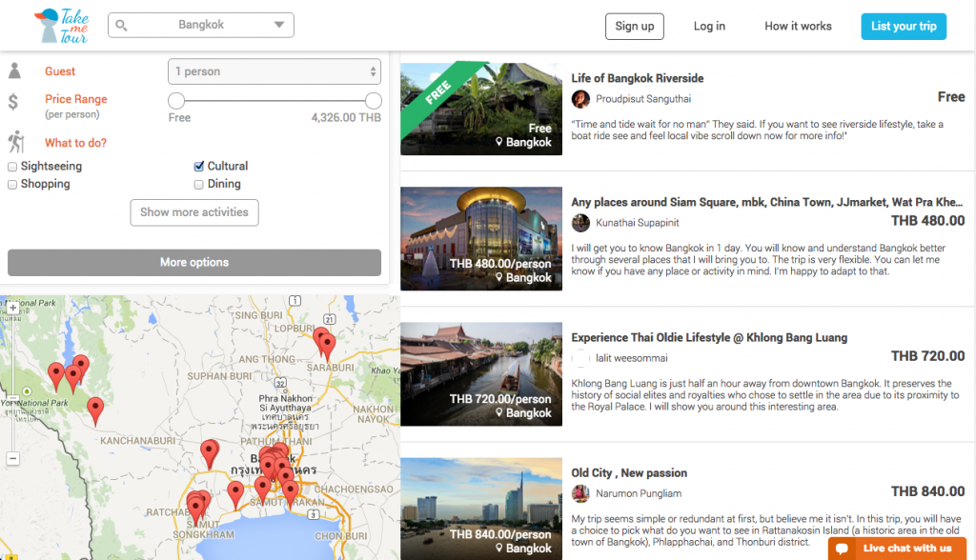Click the price range maximum slider handle
Screen dimensions: 976x560
point(374,101)
